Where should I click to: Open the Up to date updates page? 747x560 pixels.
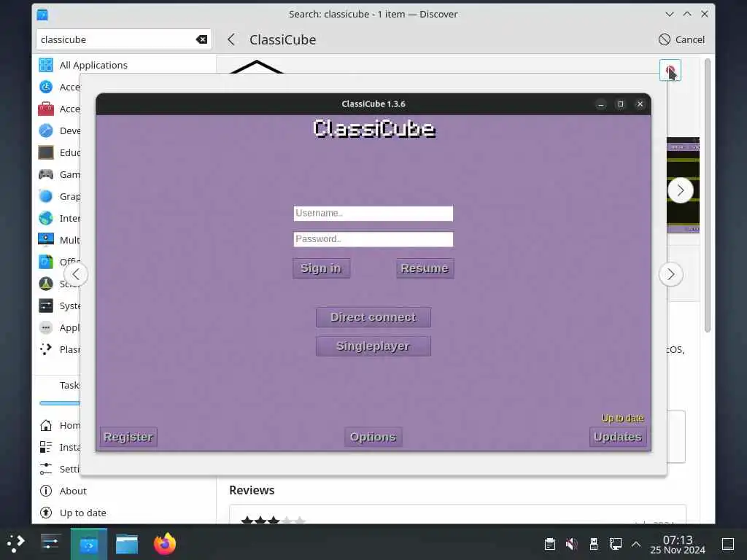coord(124,513)
